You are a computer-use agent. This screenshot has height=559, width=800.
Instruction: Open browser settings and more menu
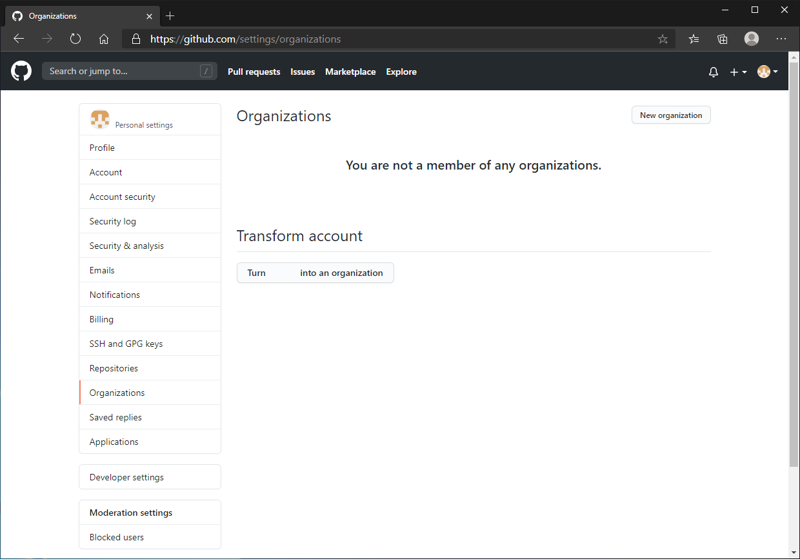coord(781,39)
